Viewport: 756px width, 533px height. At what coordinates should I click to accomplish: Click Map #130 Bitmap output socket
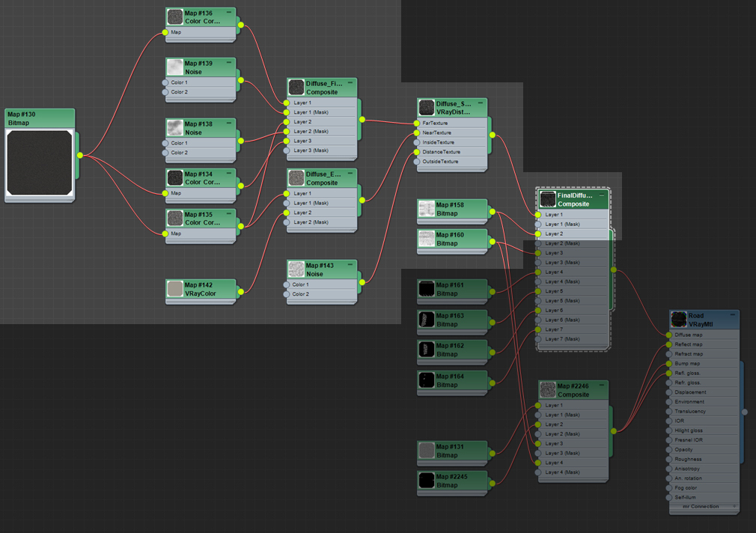pos(80,155)
